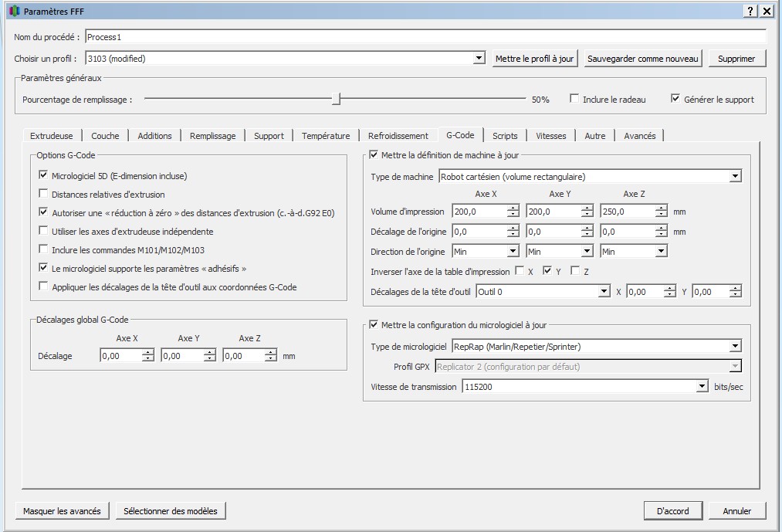782x532 pixels.
Task: Uncheck Générer le support option
Action: coord(675,99)
